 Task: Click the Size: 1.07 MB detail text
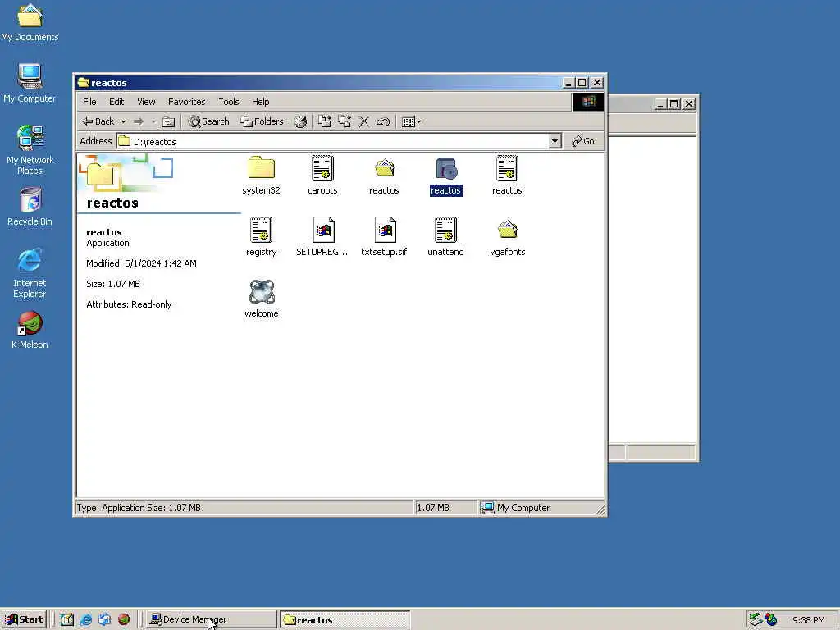coord(113,284)
